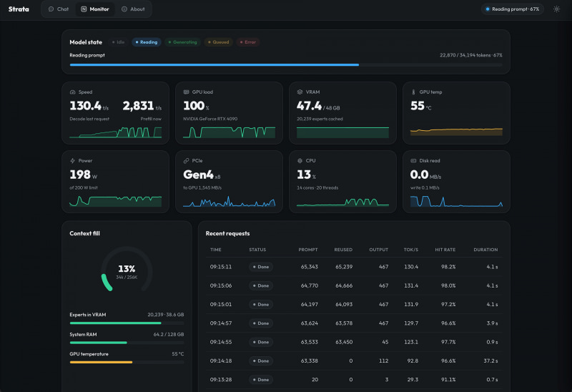Select the Error state chip

tap(248, 42)
